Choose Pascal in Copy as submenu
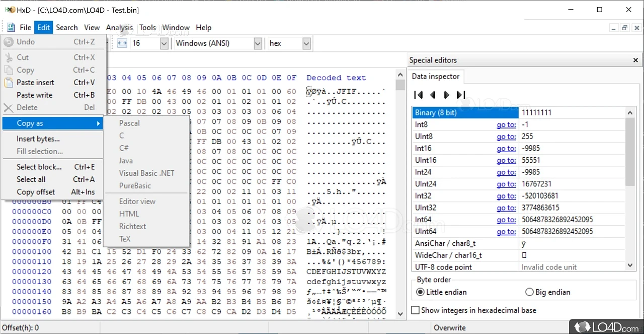This screenshot has width=644, height=334. tap(146, 123)
